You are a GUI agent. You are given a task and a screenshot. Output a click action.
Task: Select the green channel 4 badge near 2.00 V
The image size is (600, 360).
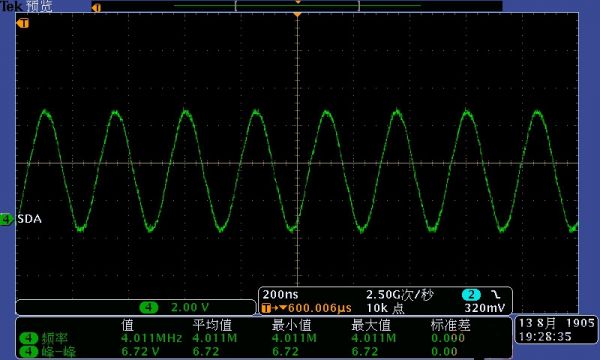pyautogui.click(x=148, y=307)
